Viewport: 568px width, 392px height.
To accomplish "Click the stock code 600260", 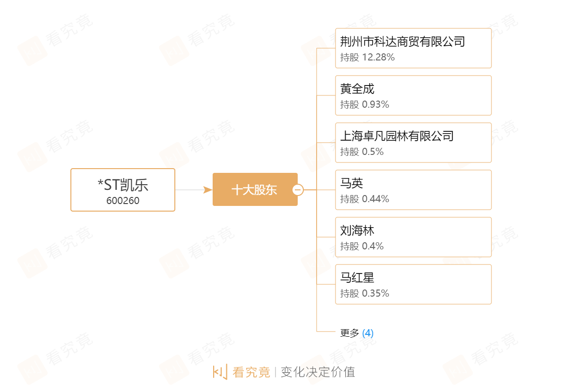I will click(123, 201).
